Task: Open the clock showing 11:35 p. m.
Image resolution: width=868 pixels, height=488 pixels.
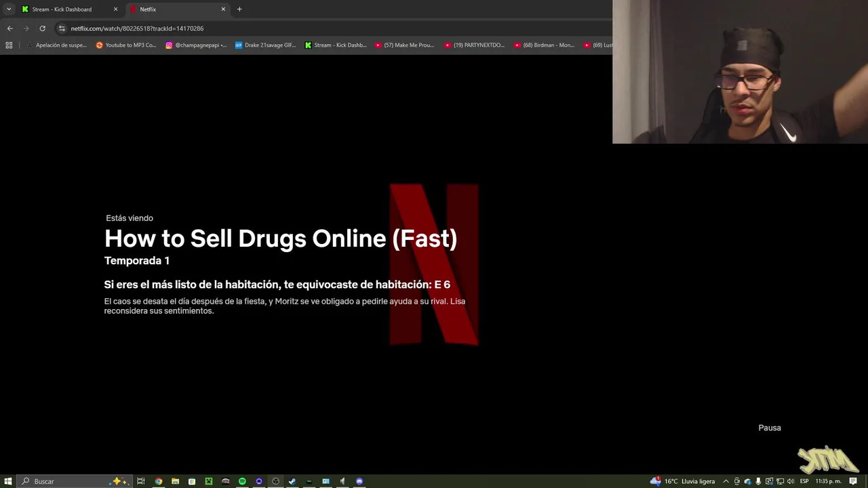Action: click(x=829, y=481)
